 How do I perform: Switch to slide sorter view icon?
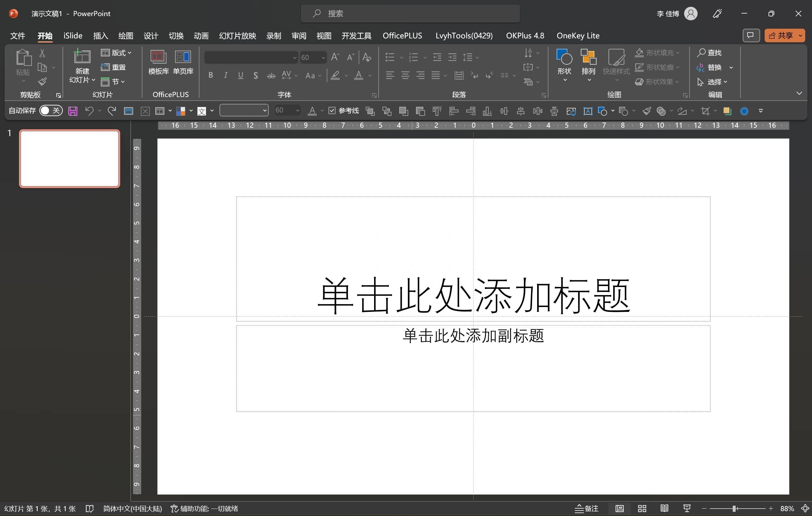[642, 508]
